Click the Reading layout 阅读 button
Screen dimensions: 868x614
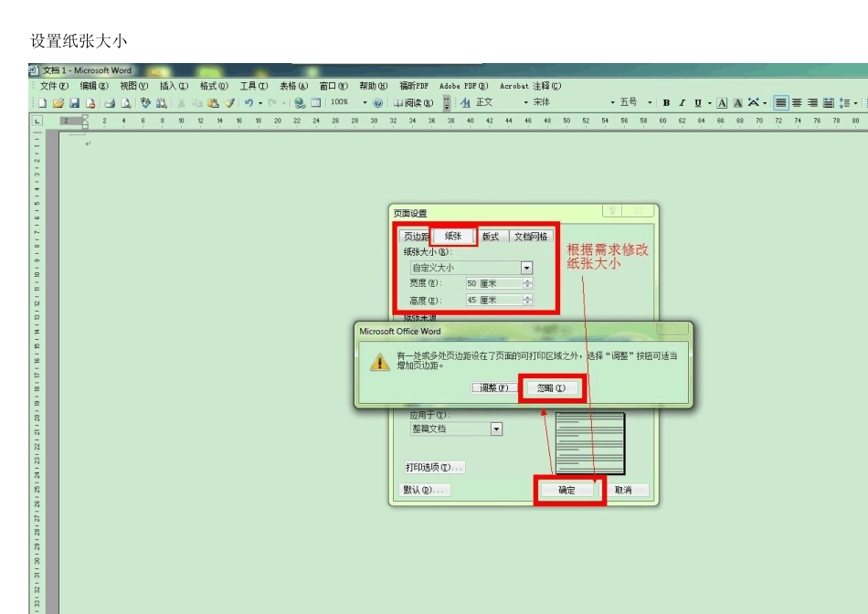(x=414, y=103)
